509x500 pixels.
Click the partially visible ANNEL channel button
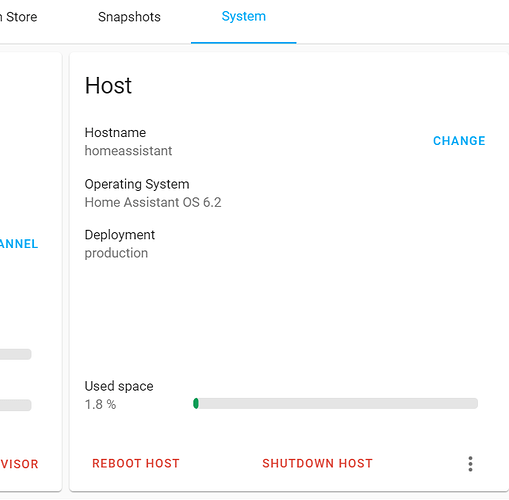(19, 244)
